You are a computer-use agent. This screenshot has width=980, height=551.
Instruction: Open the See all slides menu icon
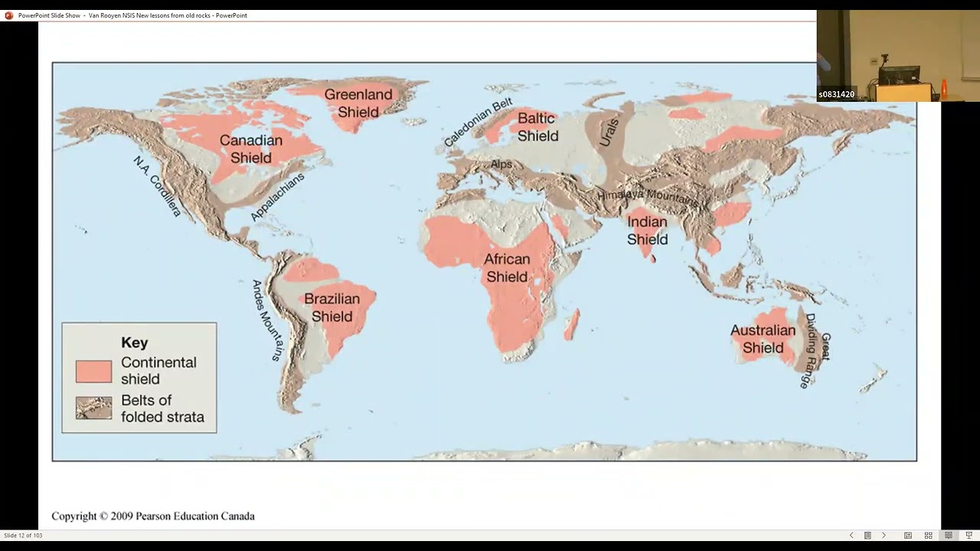[867, 536]
